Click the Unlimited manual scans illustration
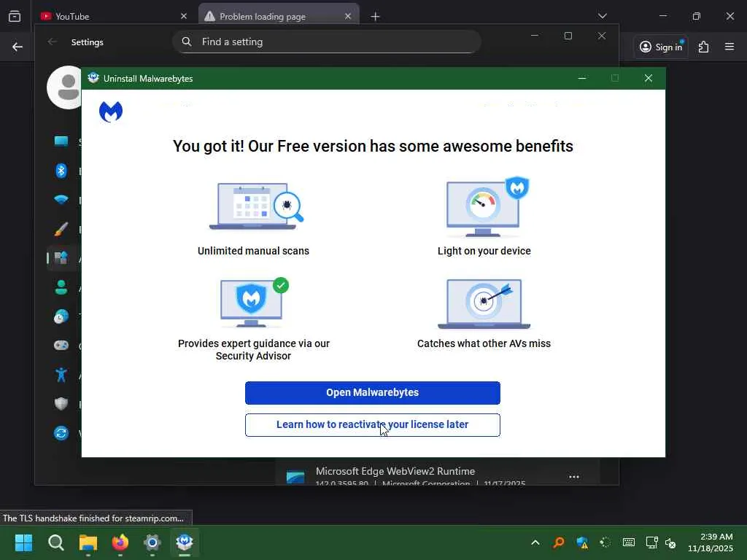The width and height of the screenshot is (747, 560). [256, 206]
